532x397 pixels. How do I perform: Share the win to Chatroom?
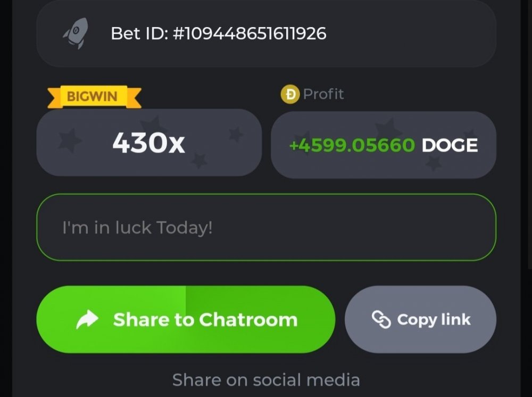pyautogui.click(x=186, y=319)
